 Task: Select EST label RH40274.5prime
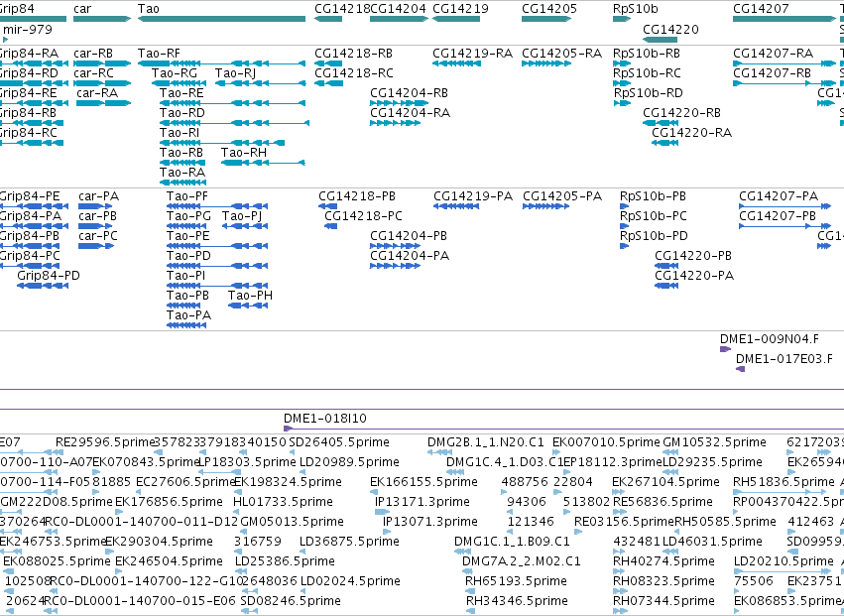point(663,560)
